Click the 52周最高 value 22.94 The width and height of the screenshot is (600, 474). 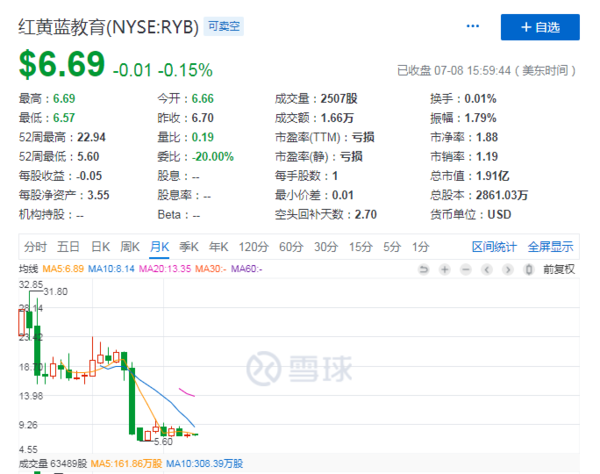click(x=91, y=137)
